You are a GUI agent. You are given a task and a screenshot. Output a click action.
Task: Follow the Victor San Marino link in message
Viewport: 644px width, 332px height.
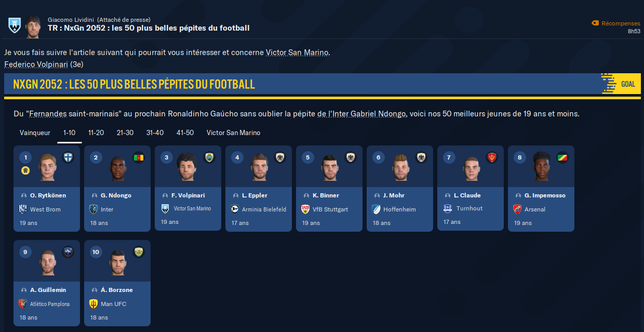click(x=297, y=52)
